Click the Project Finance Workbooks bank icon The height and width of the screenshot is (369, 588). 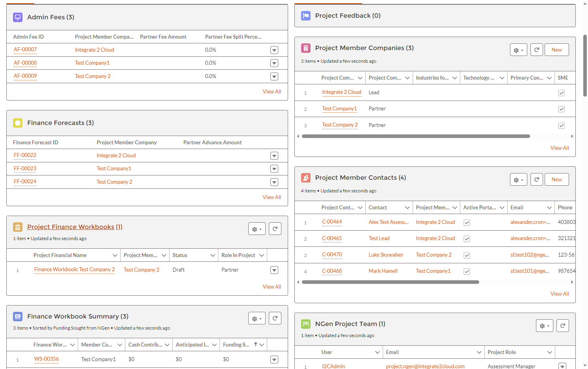click(18, 227)
